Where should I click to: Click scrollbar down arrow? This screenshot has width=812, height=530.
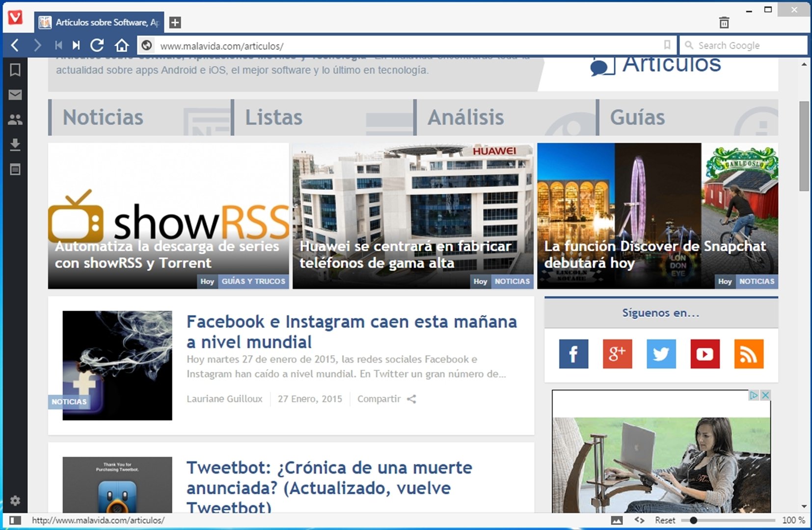(804, 506)
